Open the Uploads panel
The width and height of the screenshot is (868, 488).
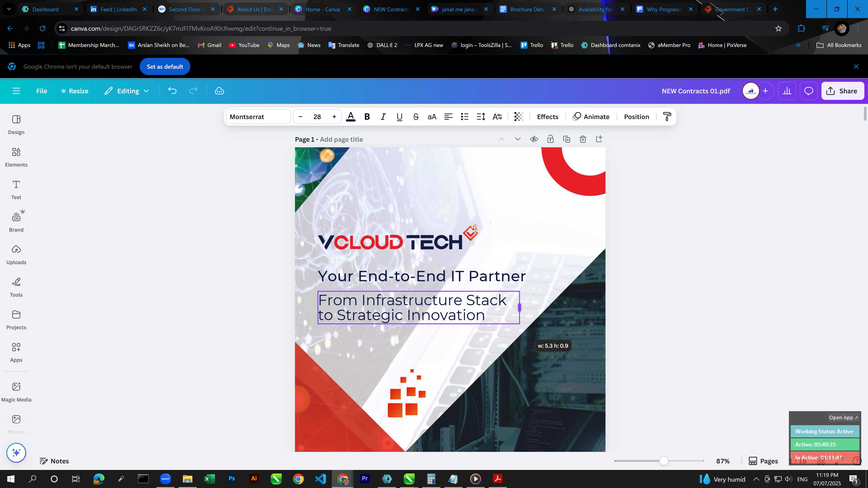(16, 255)
